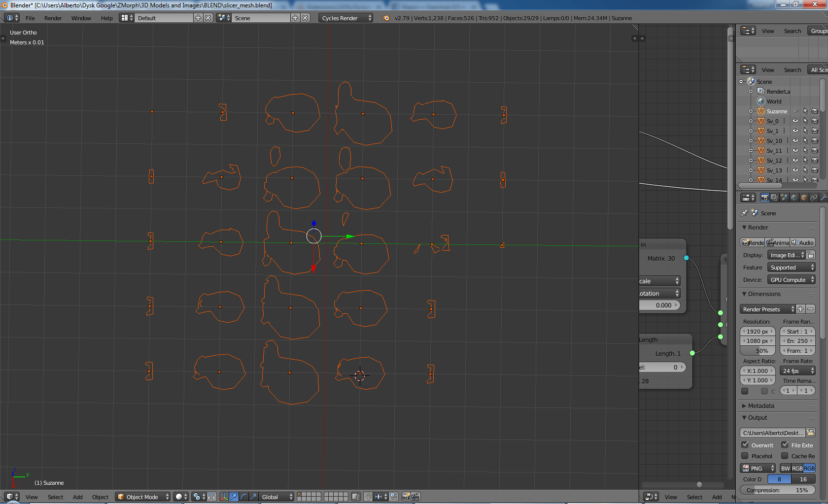The image size is (828, 504).
Task: Toggle snapping with the magnet icon
Action: (369, 497)
